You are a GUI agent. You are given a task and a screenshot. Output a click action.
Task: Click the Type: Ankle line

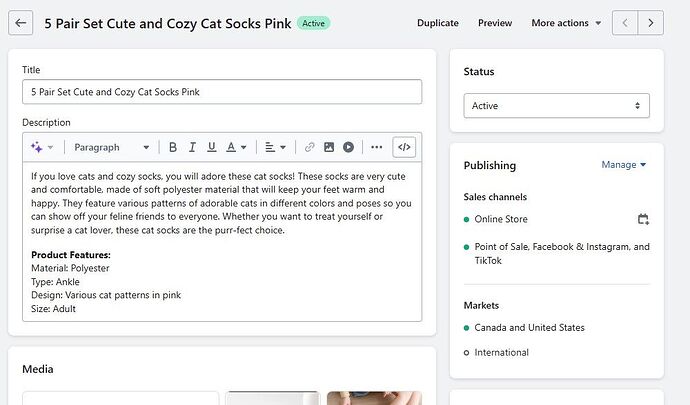(55, 282)
